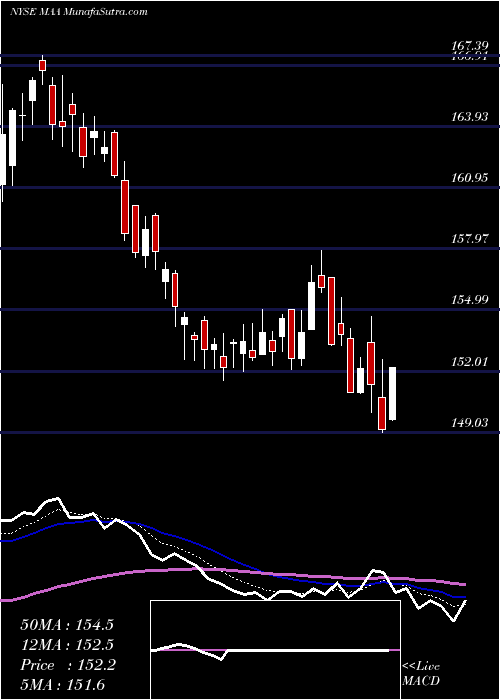Viewport: 500px width, 700px height.
Task: Select the 154.99 price level label
Action: click(469, 300)
